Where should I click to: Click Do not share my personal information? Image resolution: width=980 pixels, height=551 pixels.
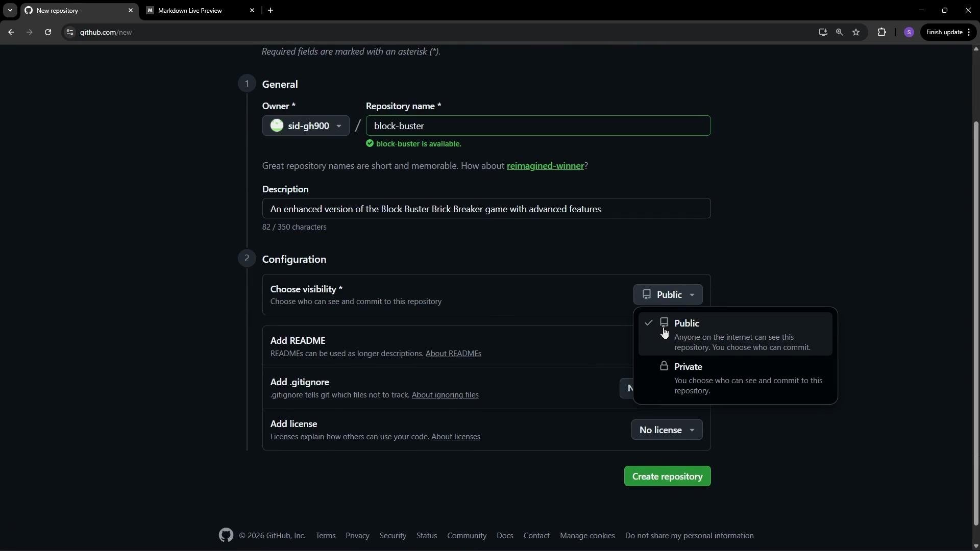(690, 536)
